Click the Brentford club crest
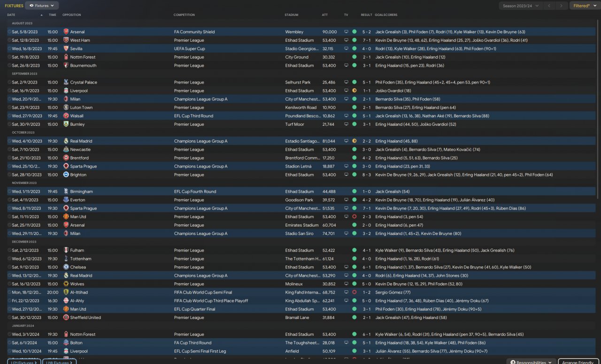The height and width of the screenshot is (364, 601). pos(66,158)
